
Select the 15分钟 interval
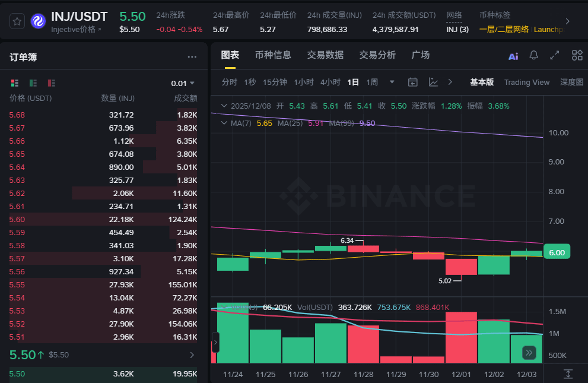[275, 82]
